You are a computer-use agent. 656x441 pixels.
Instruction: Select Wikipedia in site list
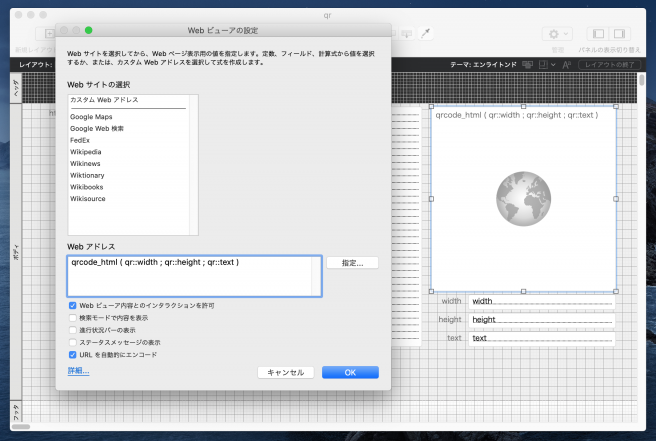click(85, 152)
